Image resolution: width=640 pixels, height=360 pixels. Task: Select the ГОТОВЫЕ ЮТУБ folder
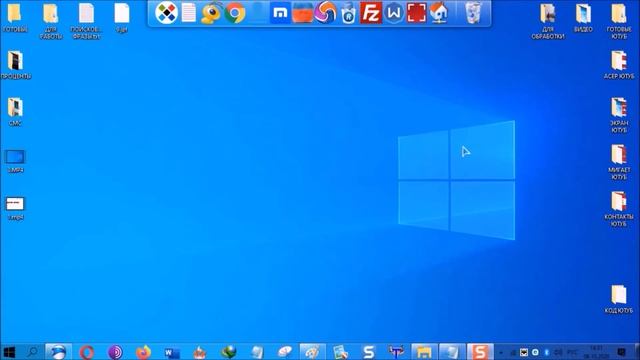[619, 20]
